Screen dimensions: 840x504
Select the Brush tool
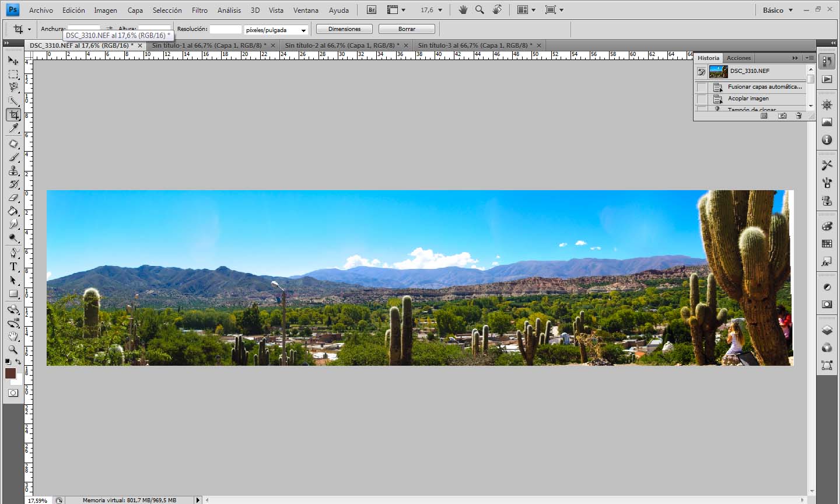(x=13, y=157)
